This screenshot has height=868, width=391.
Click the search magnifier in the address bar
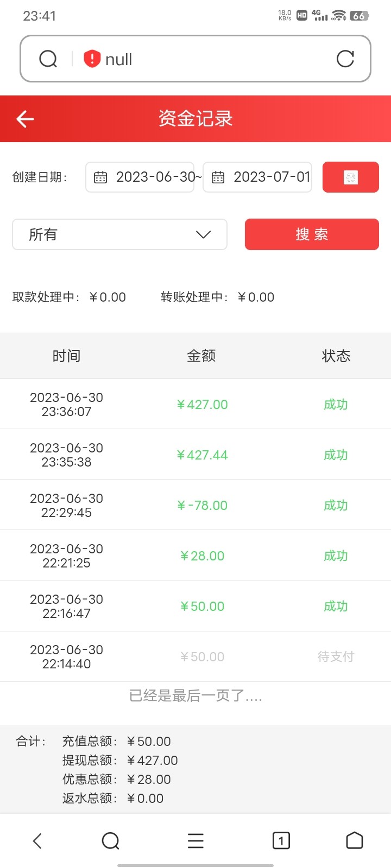48,59
